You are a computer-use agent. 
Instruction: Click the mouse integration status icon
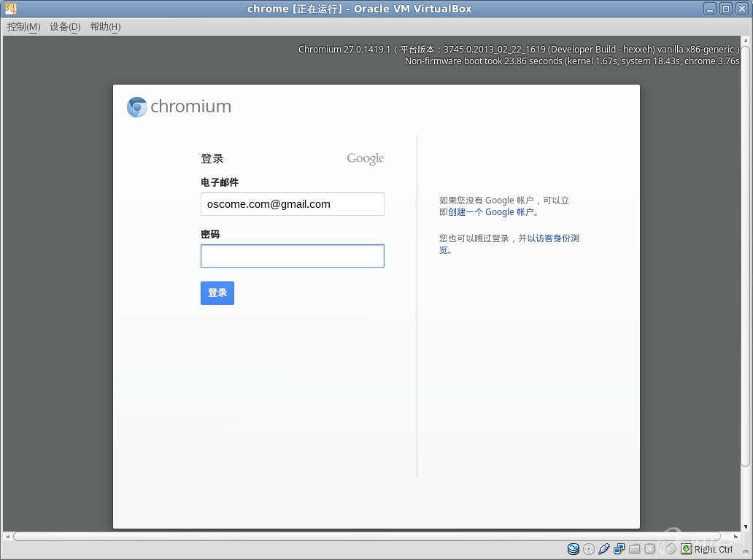[671, 549]
